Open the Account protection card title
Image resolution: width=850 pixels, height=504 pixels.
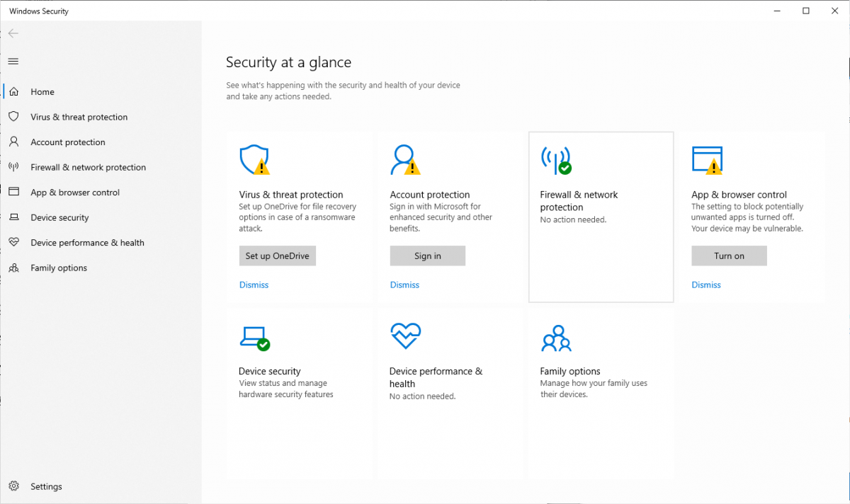(x=430, y=195)
